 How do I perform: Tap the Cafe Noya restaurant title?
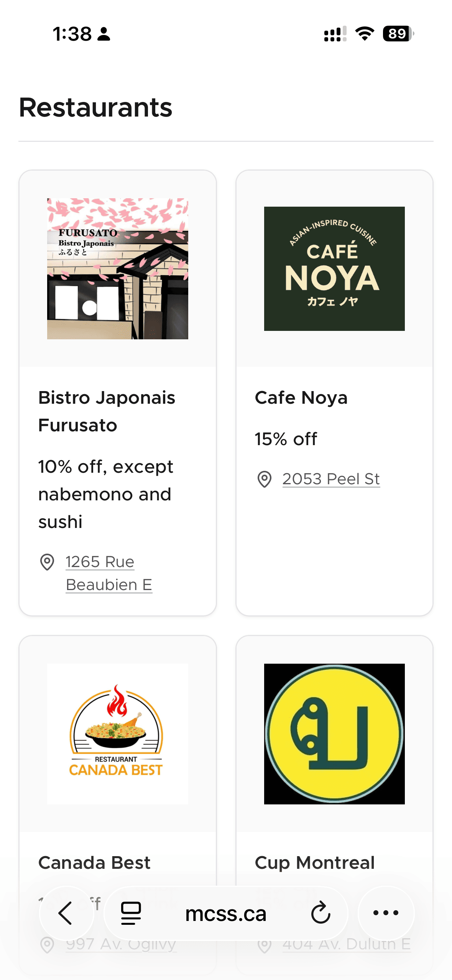click(301, 398)
